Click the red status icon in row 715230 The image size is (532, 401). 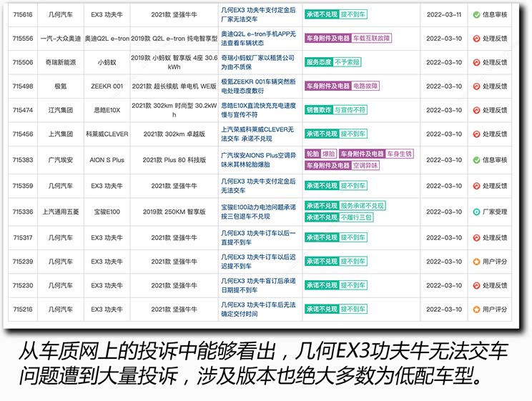coord(476,285)
